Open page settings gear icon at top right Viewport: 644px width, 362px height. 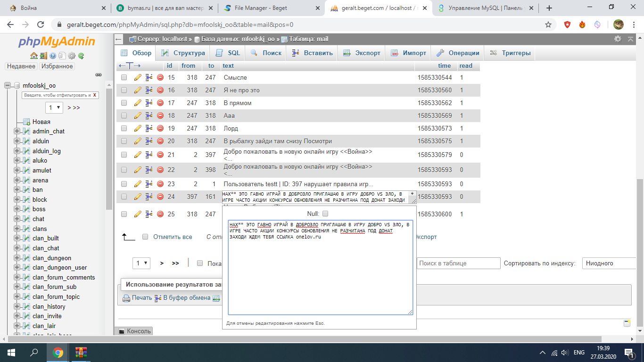point(618,39)
